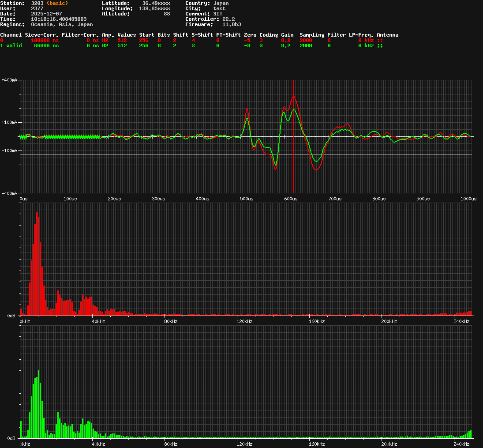Click the "valid" status on channel 1
The width and height of the screenshot is (483, 448).
[x=14, y=45]
